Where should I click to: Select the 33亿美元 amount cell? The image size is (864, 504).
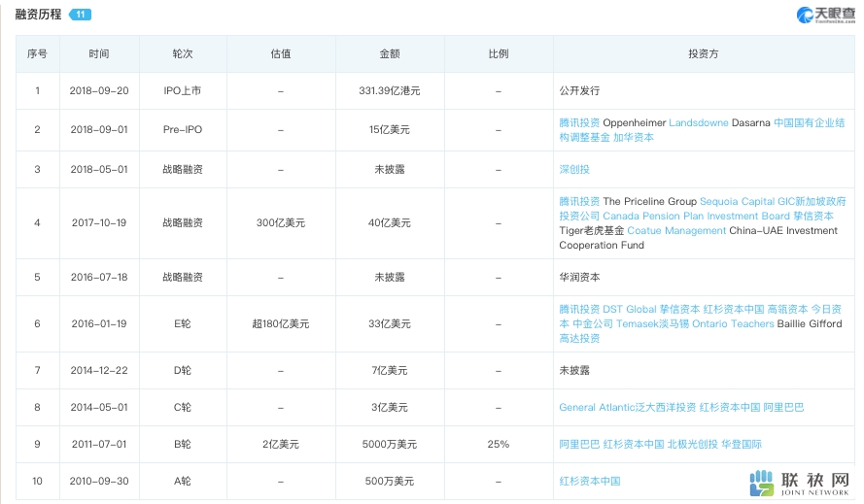point(390,324)
